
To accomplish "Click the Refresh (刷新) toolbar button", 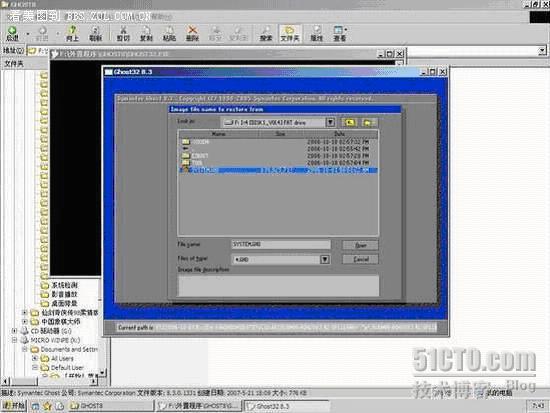I will 95,34.
